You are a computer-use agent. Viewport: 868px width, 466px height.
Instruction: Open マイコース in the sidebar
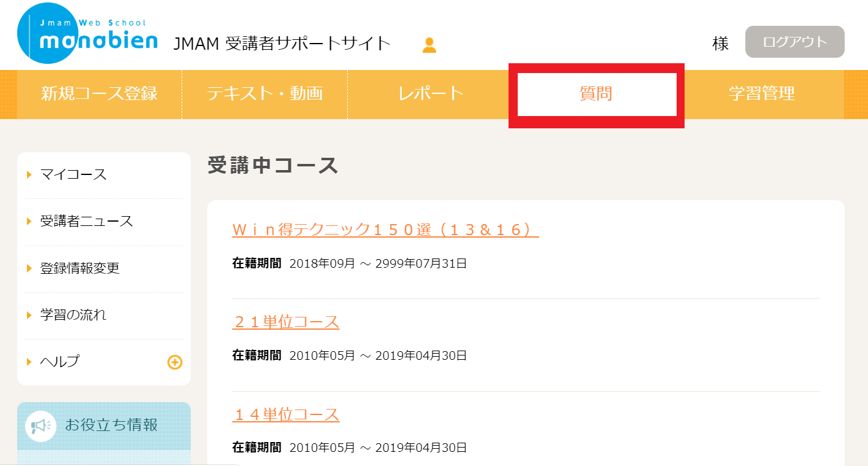point(74,175)
